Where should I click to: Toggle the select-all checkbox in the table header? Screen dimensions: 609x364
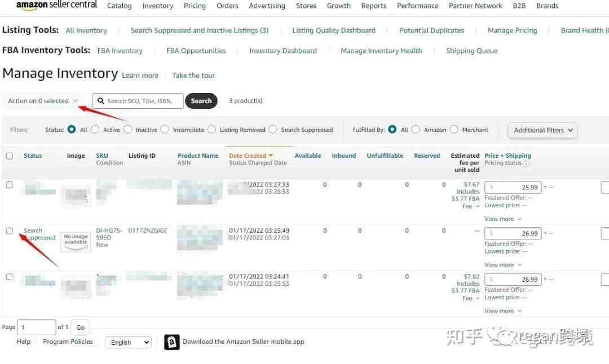(x=10, y=156)
